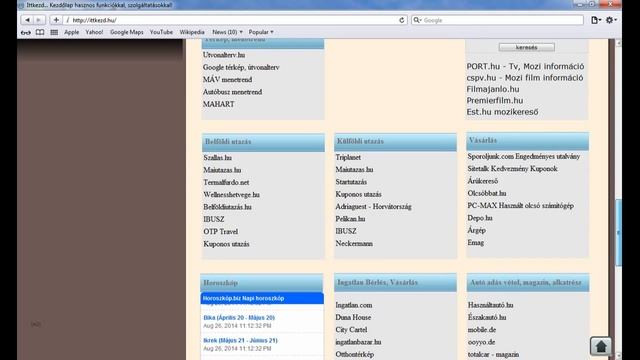Open the Depo.hu link
Screen dimensions: 640x360
tap(480, 218)
